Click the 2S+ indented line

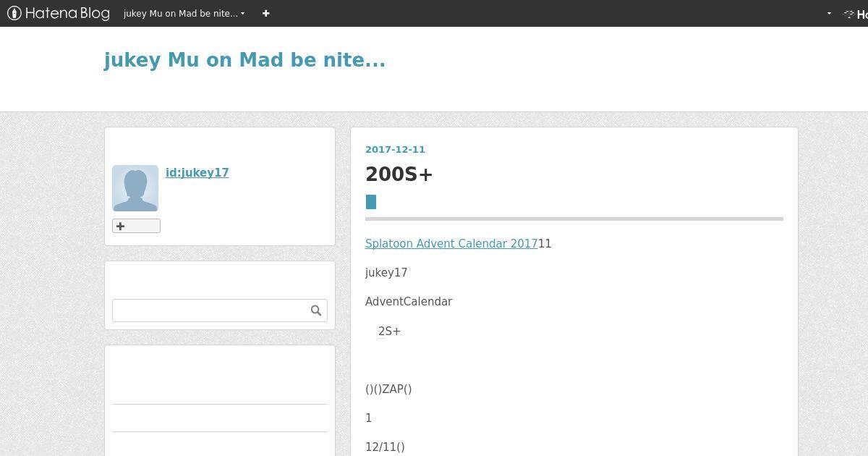[389, 332]
